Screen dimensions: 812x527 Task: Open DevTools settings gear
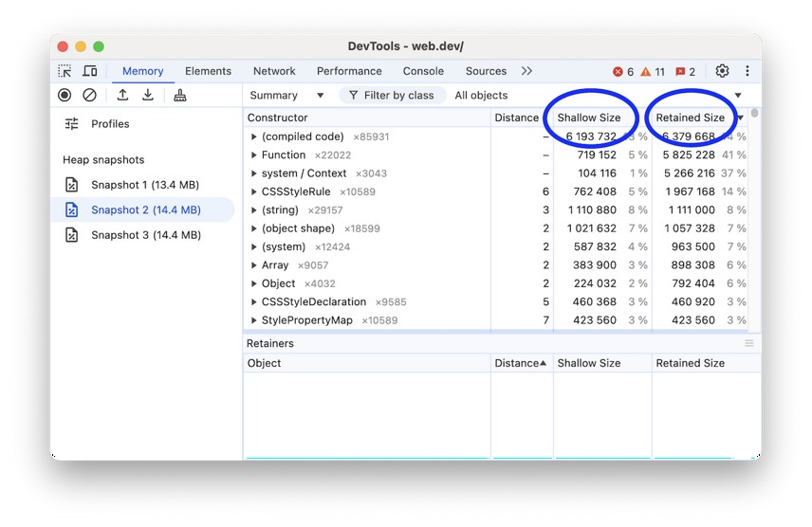722,71
